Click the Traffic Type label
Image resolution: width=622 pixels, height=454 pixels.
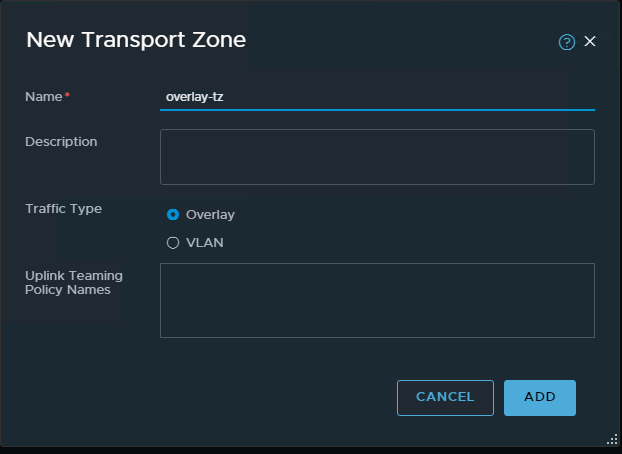tap(64, 209)
